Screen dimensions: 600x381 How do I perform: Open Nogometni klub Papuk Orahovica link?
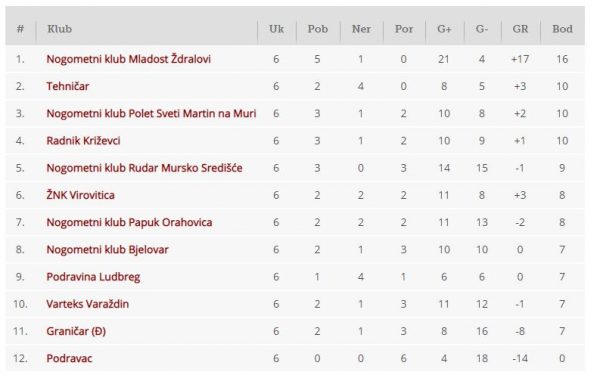[129, 222]
